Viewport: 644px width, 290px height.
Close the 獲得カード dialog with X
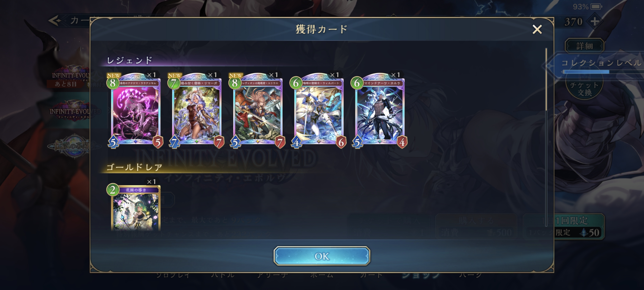tap(537, 29)
